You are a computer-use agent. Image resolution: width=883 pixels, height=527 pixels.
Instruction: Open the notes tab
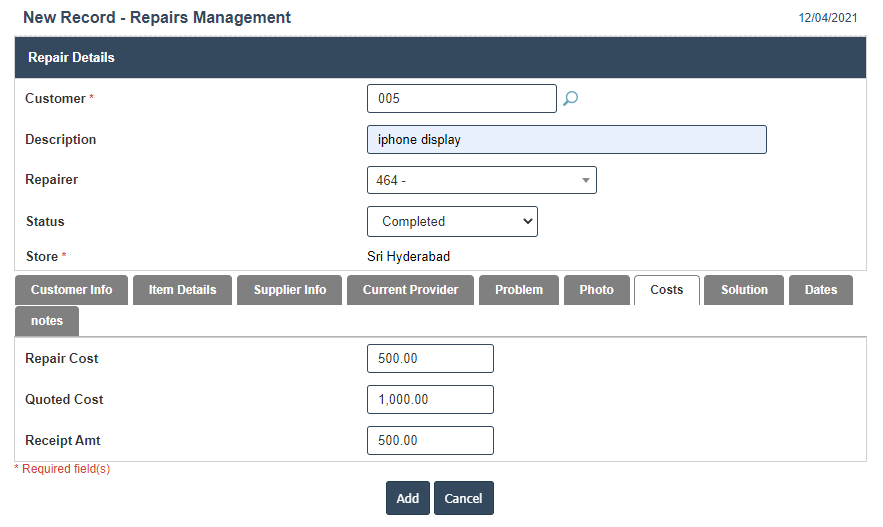tap(47, 321)
